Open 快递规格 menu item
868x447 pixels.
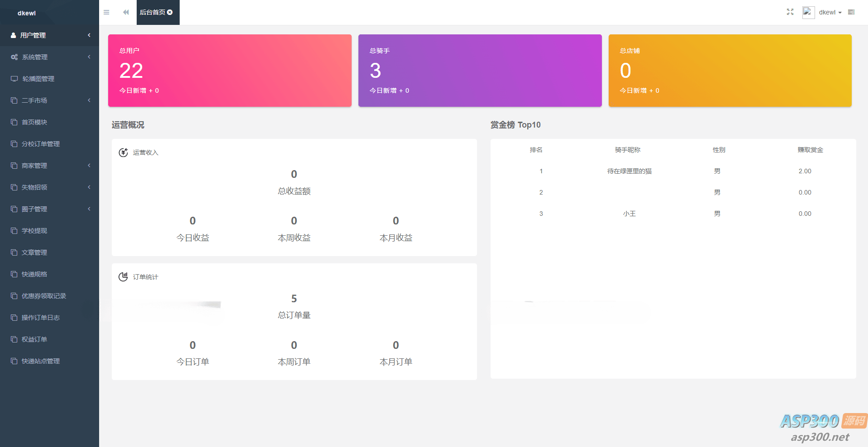tap(49, 274)
